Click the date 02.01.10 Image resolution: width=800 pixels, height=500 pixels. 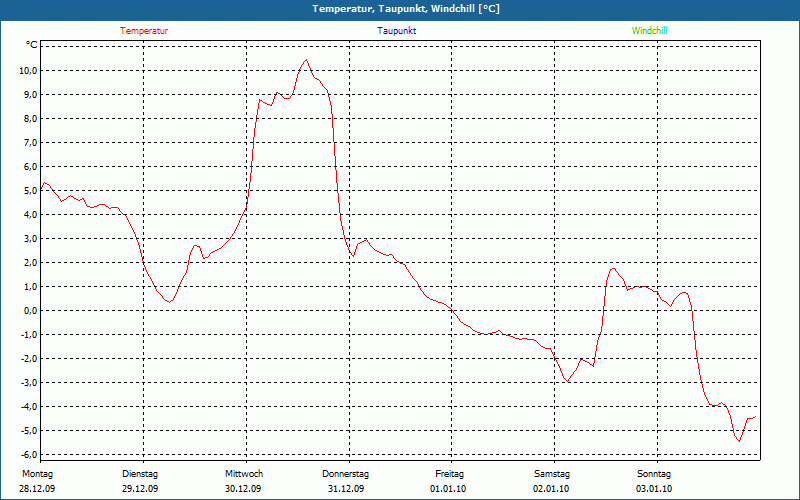pos(551,489)
